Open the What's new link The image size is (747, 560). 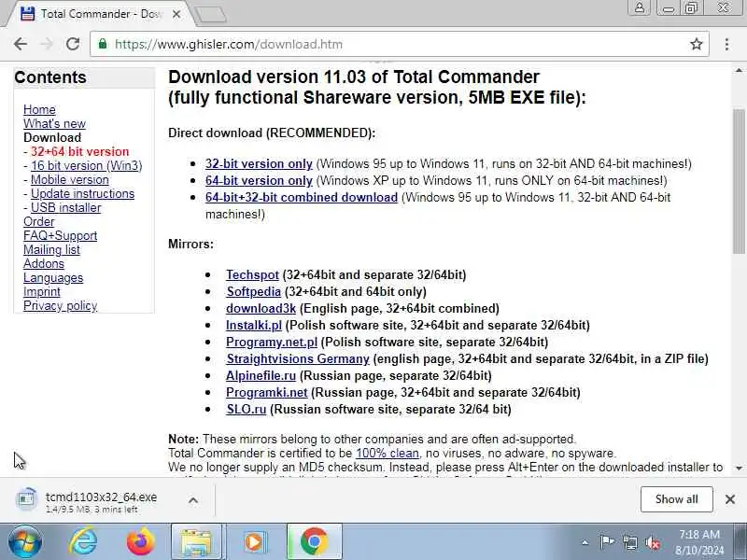point(54,123)
